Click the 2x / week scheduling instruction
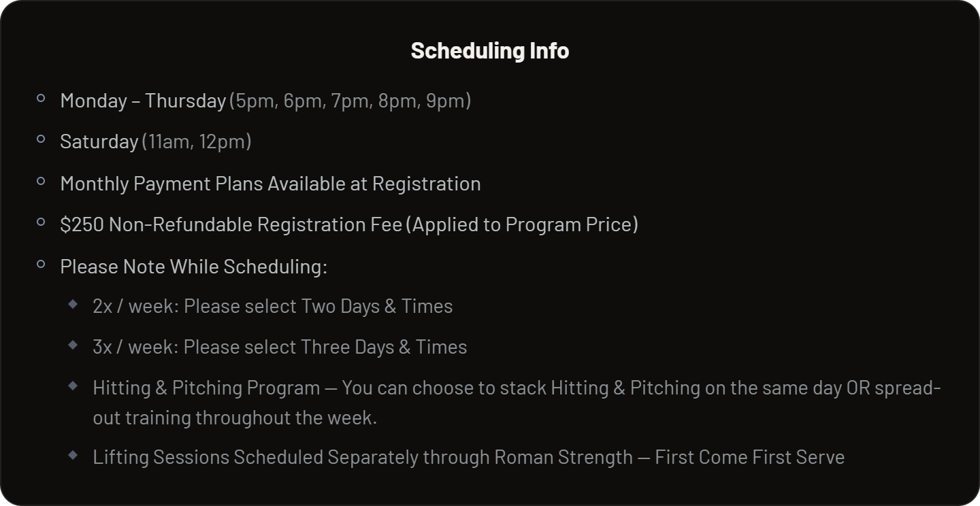The width and height of the screenshot is (980, 506). (273, 306)
